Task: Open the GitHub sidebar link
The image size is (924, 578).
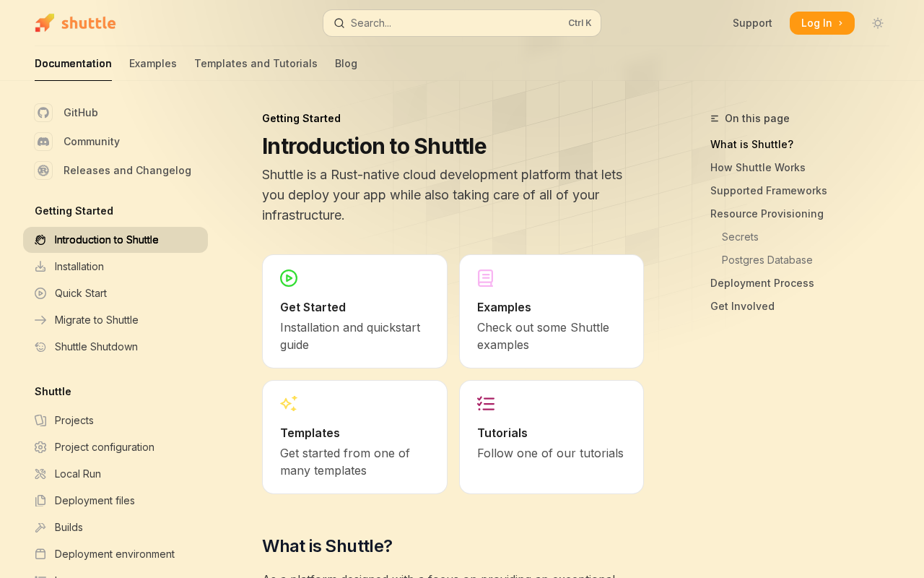Action: pos(81,113)
